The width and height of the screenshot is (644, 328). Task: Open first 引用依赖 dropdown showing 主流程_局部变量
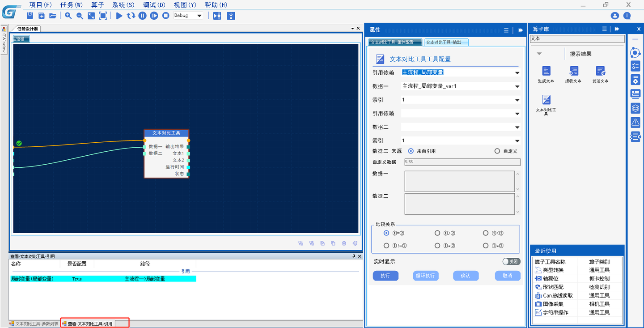(461, 72)
